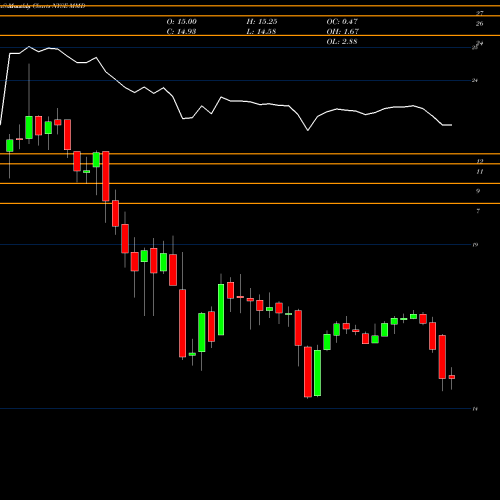Image resolution: width=500 pixels, height=500 pixels.
Task: Click the close value 'C: 14.93'
Action: 181,32
